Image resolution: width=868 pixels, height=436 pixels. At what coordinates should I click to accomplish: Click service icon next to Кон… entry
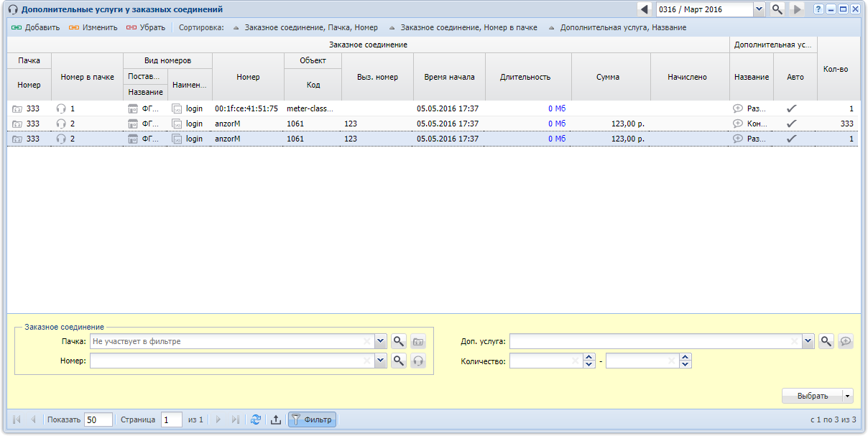tap(738, 124)
